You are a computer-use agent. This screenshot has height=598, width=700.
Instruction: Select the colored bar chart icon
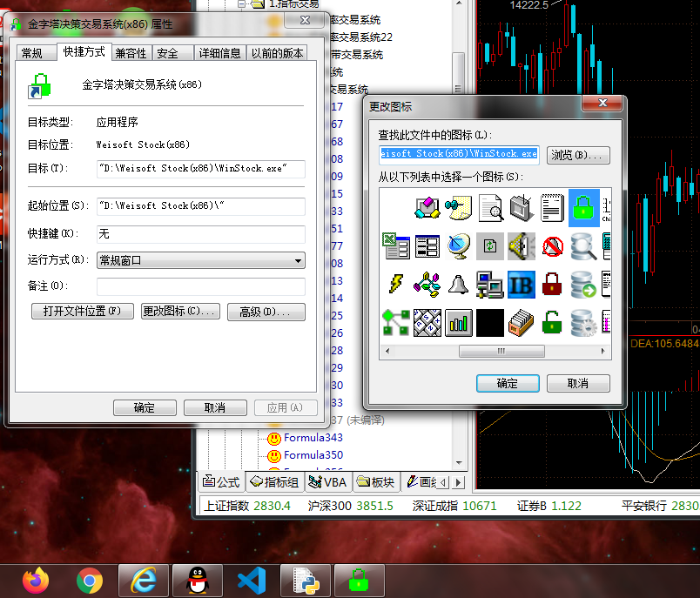click(x=459, y=323)
